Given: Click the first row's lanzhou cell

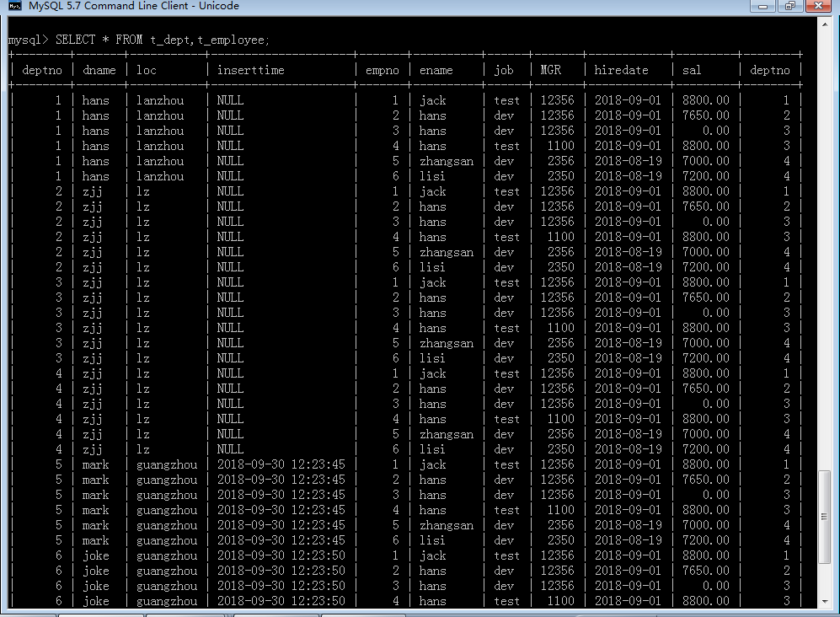Looking at the screenshot, I should 159,100.
